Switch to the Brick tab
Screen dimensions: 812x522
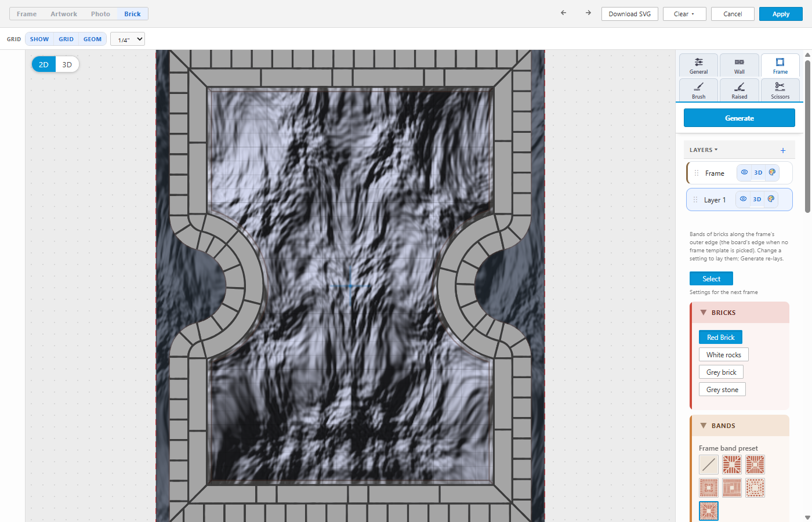(x=132, y=14)
